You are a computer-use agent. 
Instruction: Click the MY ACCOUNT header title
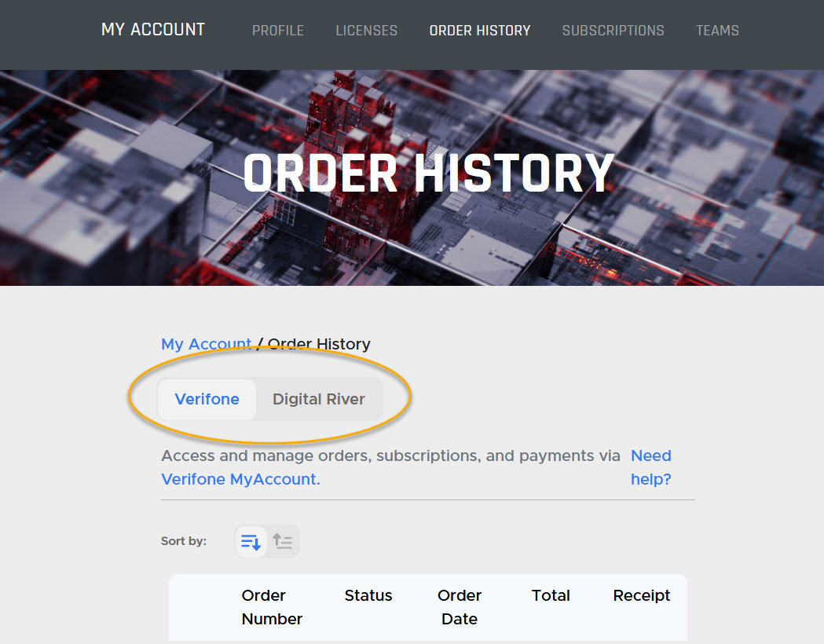click(x=153, y=29)
